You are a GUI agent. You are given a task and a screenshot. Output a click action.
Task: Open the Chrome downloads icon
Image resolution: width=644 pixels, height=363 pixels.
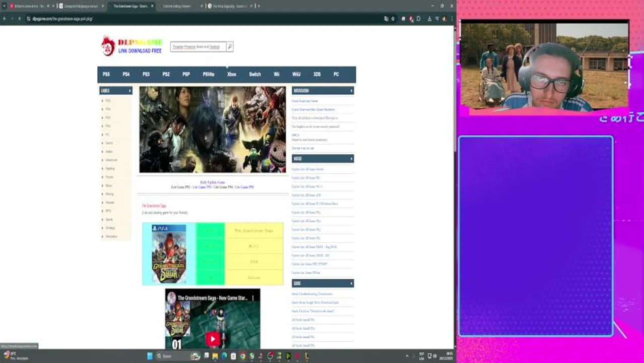tap(429, 19)
